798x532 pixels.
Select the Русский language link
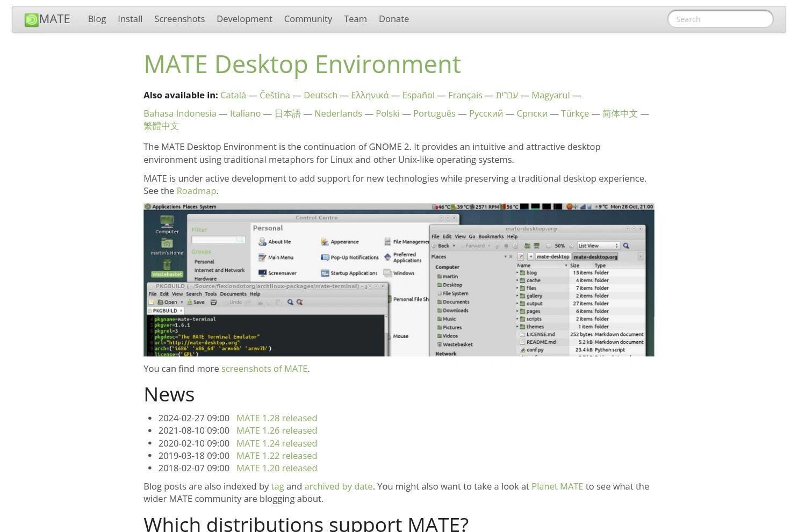point(486,113)
